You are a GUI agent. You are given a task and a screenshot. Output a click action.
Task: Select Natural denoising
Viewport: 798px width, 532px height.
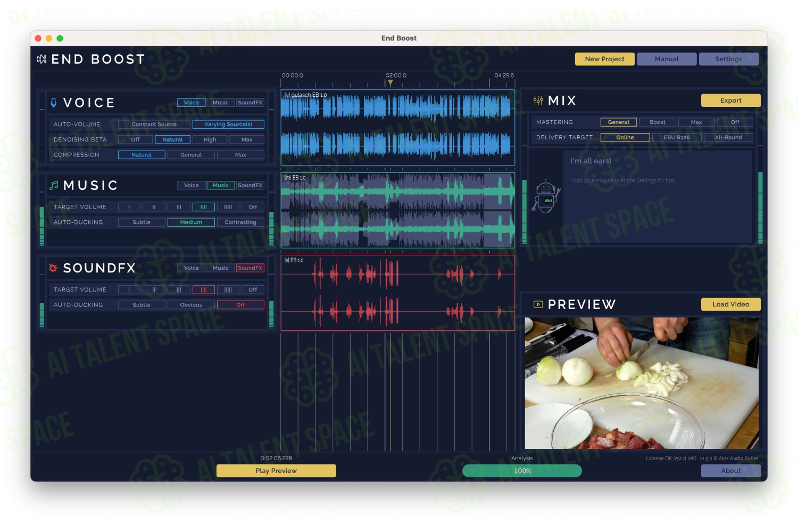(172, 139)
